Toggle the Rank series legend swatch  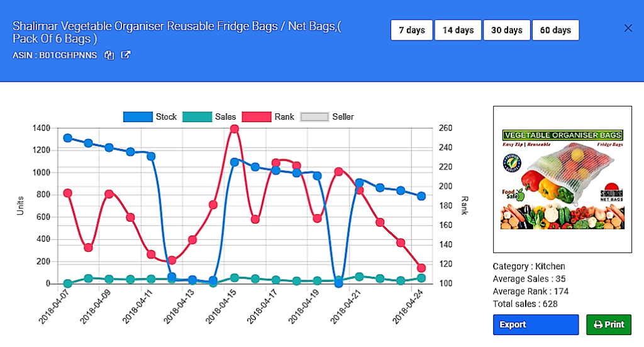click(257, 117)
